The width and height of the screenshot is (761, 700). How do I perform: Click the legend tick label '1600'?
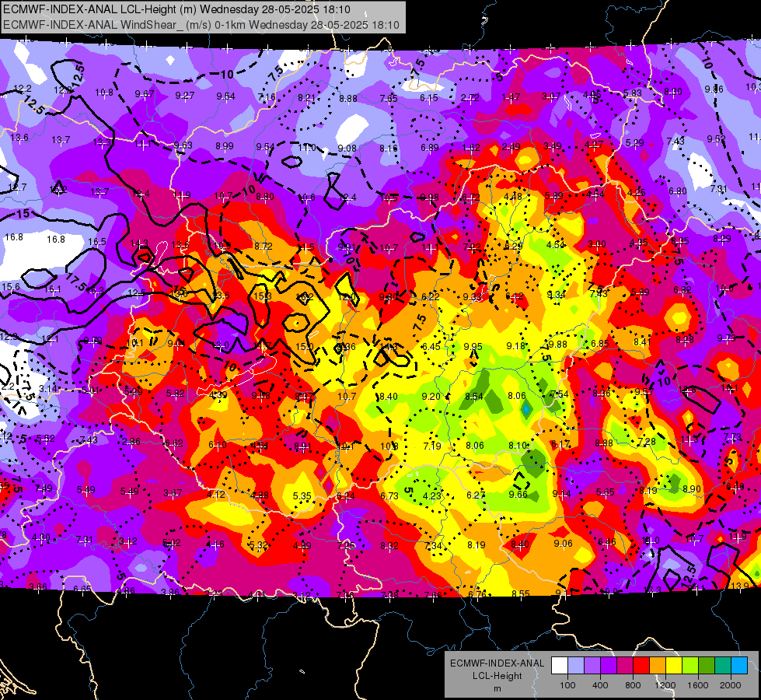[698, 685]
